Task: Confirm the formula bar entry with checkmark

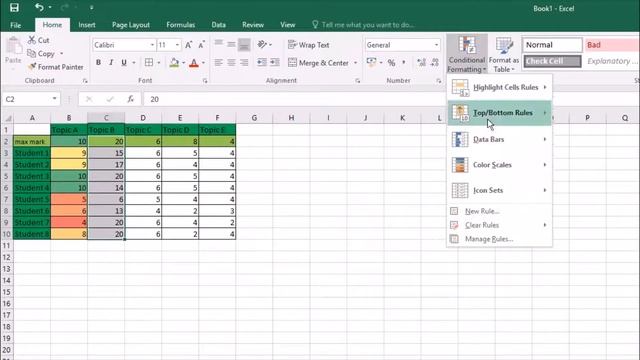Action: tap(109, 99)
